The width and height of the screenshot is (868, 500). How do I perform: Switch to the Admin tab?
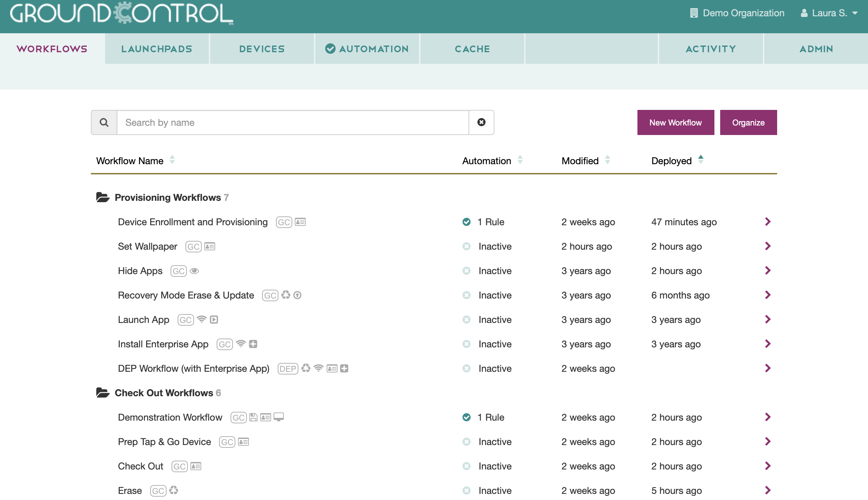(x=816, y=49)
